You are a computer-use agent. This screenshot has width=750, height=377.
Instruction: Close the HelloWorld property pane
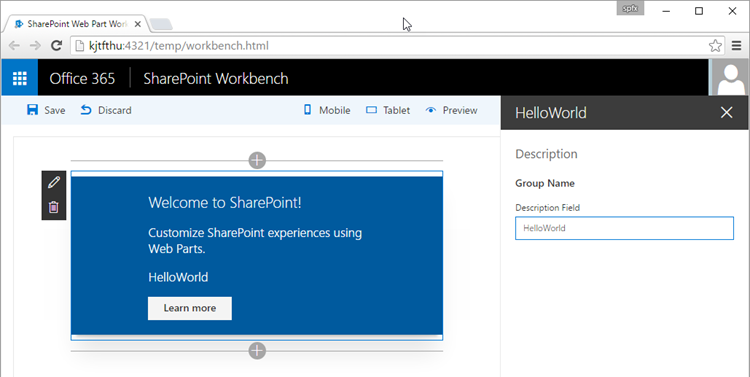(x=726, y=112)
